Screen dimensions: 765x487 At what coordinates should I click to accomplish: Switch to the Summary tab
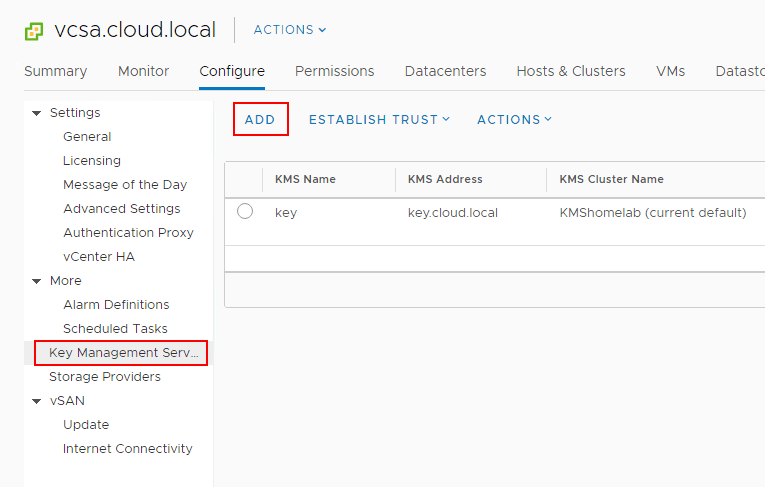point(55,71)
